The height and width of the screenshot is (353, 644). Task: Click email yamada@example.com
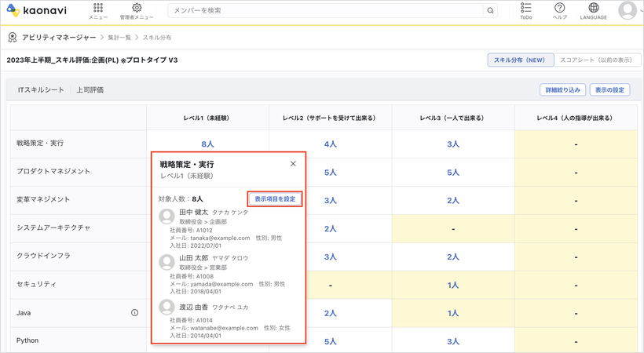click(221, 284)
